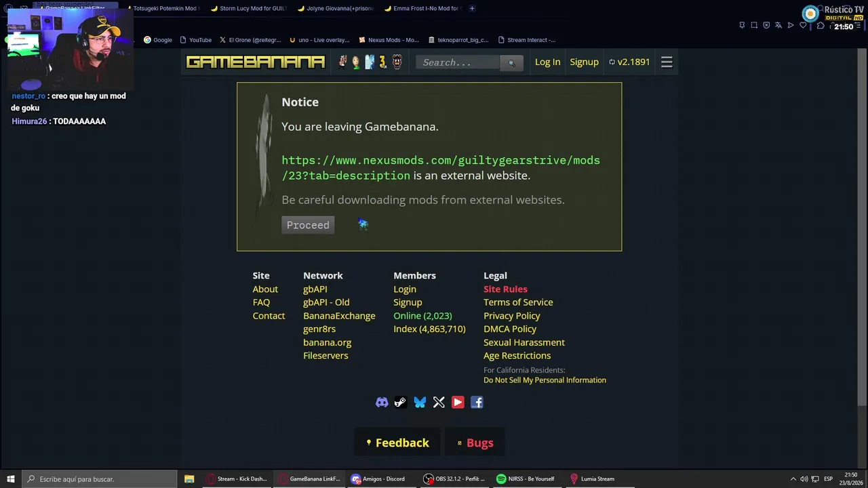The width and height of the screenshot is (868, 488).
Task: Open the Privacy Policy link
Action: click(512, 316)
